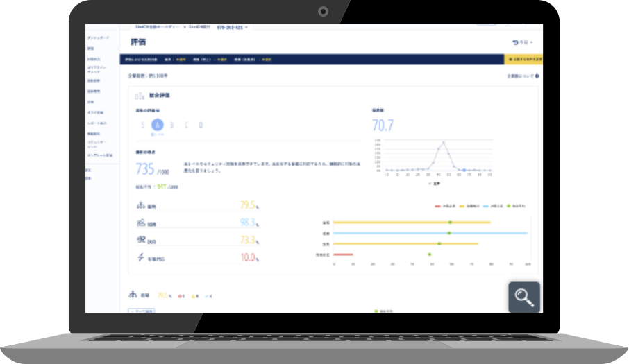
Task: Click the highlighted blue point on the line chart
Action: [464, 169]
